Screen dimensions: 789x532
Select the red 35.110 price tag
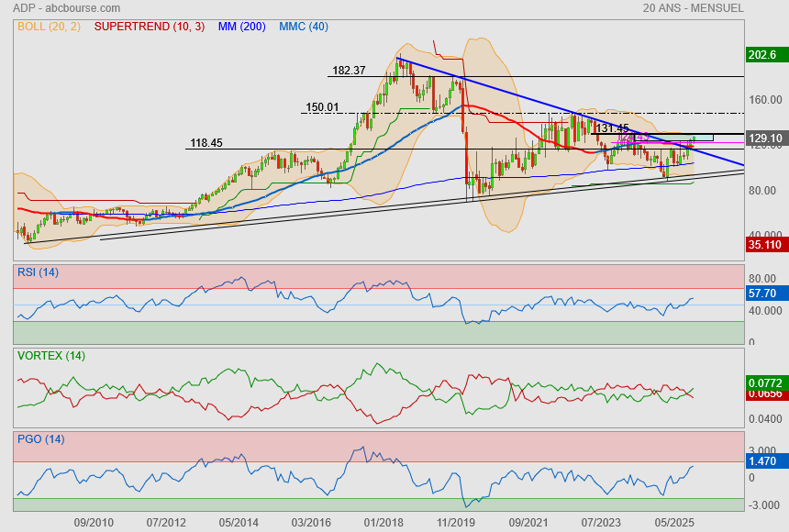(x=764, y=245)
